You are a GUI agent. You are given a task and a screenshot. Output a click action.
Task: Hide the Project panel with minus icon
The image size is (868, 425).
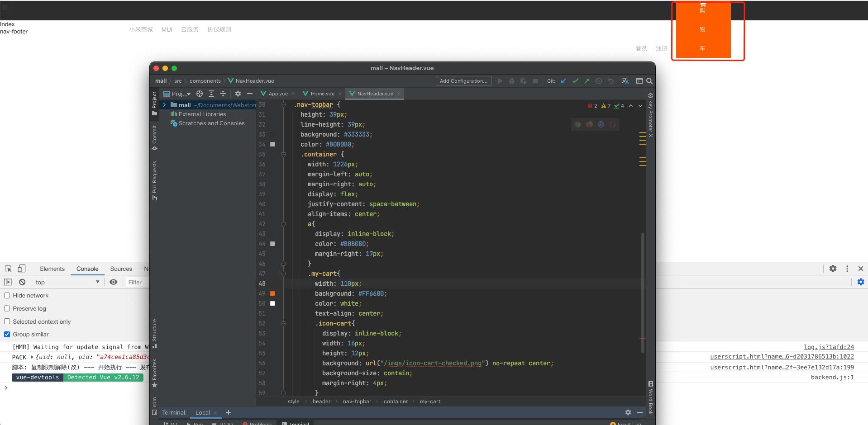[250, 94]
